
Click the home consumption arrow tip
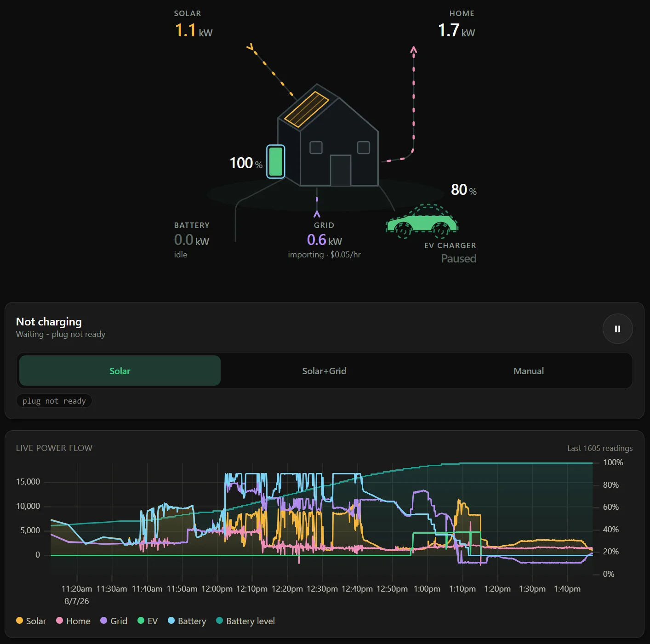click(x=414, y=49)
